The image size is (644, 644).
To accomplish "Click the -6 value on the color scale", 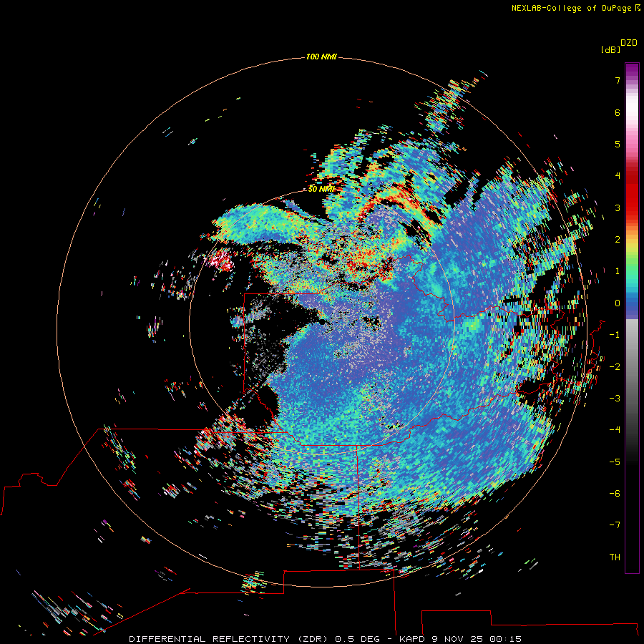I will pyautogui.click(x=615, y=494).
